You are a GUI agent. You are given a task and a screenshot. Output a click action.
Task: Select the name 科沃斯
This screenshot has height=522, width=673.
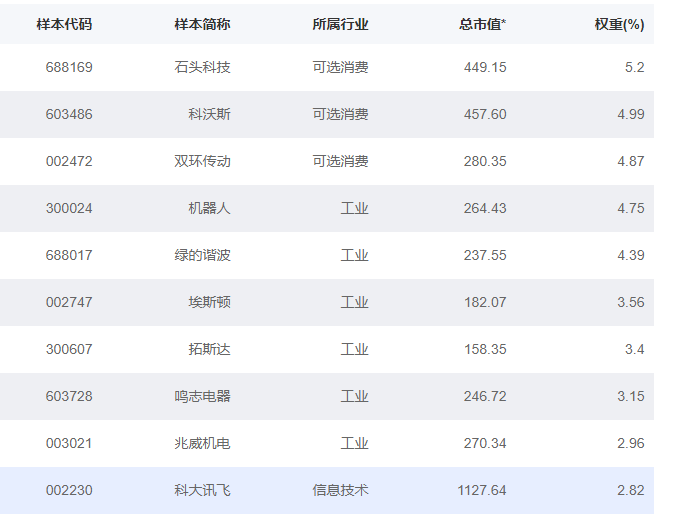pos(209,114)
